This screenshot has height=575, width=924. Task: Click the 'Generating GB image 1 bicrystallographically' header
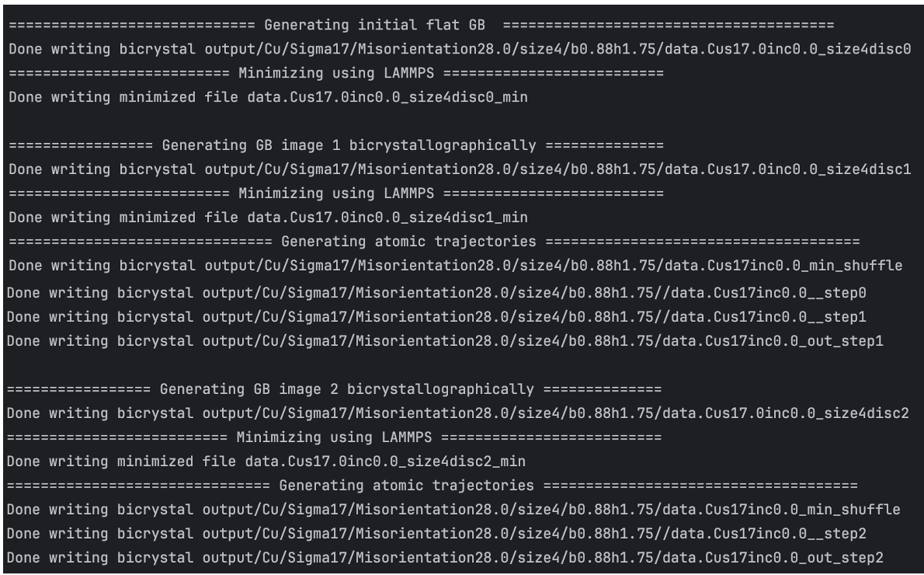(x=336, y=145)
